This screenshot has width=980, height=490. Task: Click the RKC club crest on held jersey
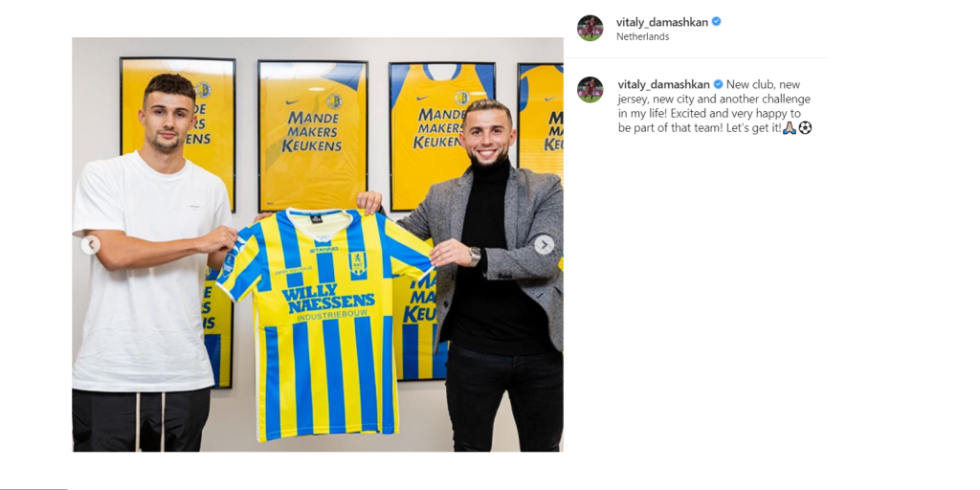357,263
